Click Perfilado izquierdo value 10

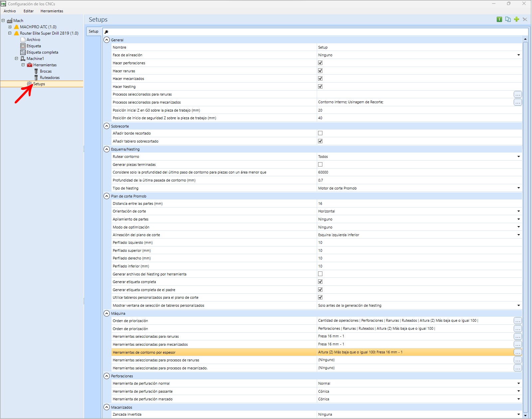tap(419, 243)
